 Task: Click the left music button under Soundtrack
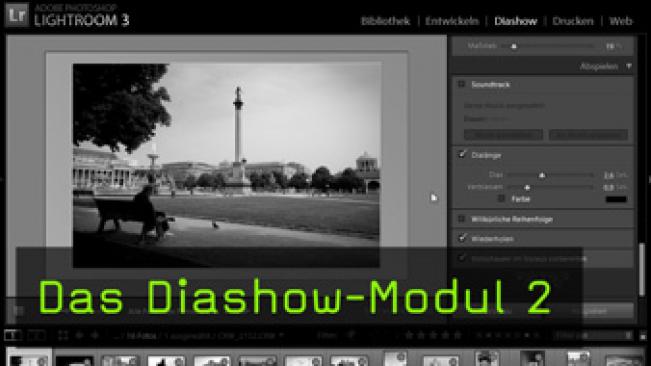coord(503,135)
